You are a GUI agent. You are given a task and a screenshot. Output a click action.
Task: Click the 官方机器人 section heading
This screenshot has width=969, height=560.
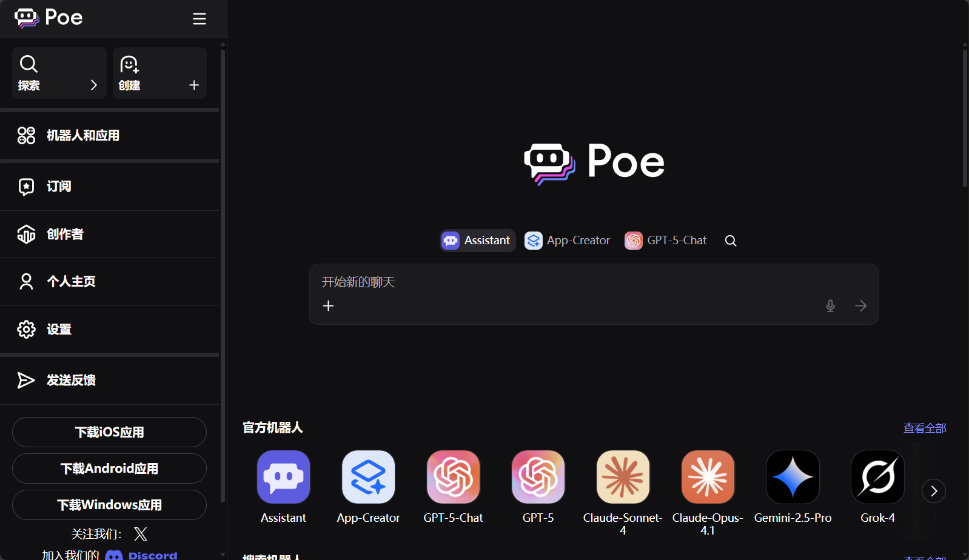click(x=273, y=428)
